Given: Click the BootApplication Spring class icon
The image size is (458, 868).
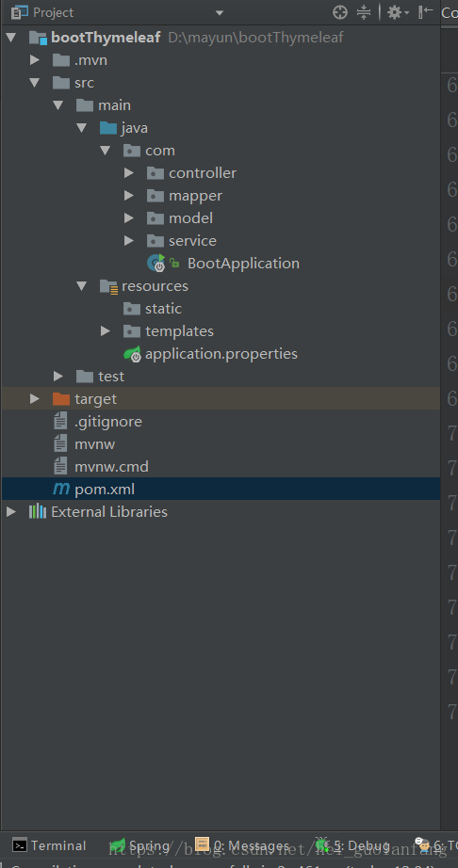Looking at the screenshot, I should (x=156, y=263).
